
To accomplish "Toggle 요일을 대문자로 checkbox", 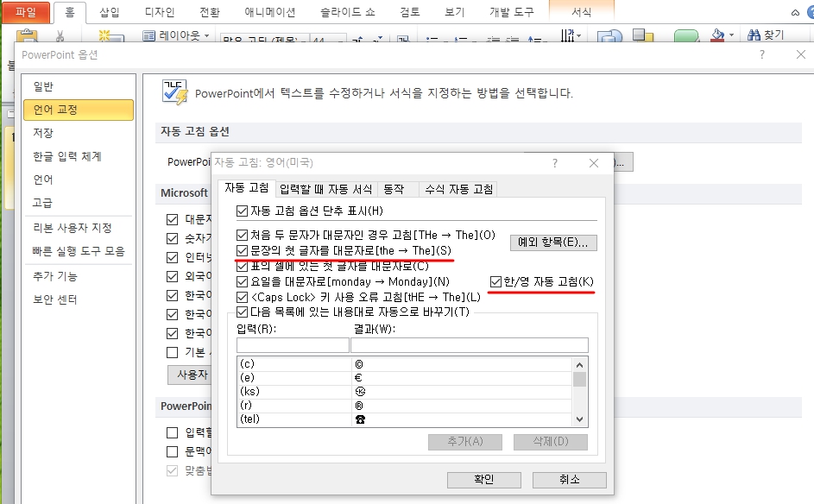I will point(242,282).
